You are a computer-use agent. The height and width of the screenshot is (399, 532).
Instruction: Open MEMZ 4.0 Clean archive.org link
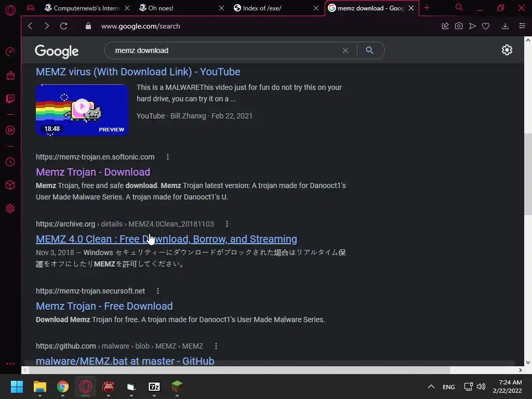pos(166,239)
